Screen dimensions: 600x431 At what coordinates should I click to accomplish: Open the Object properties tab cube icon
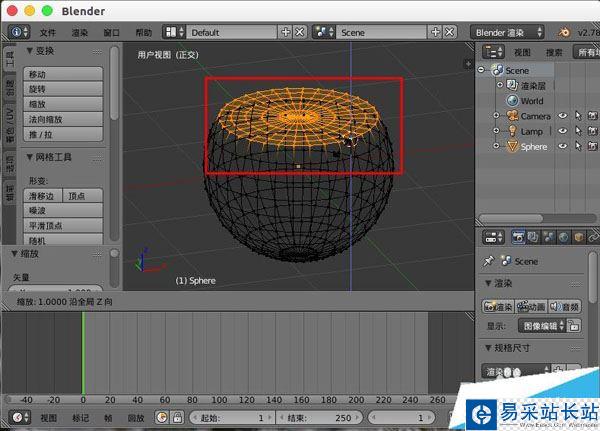coord(579,238)
